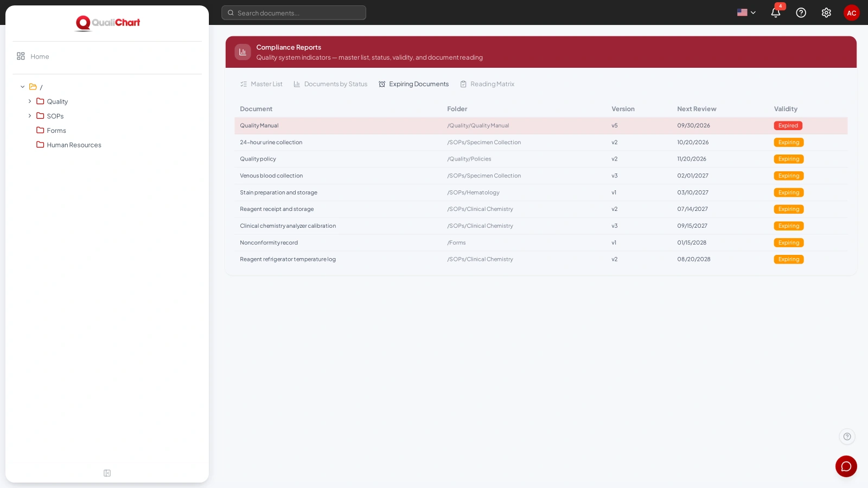Select Reagent receipt and storage document
This screenshot has width=868, height=488.
point(277,209)
